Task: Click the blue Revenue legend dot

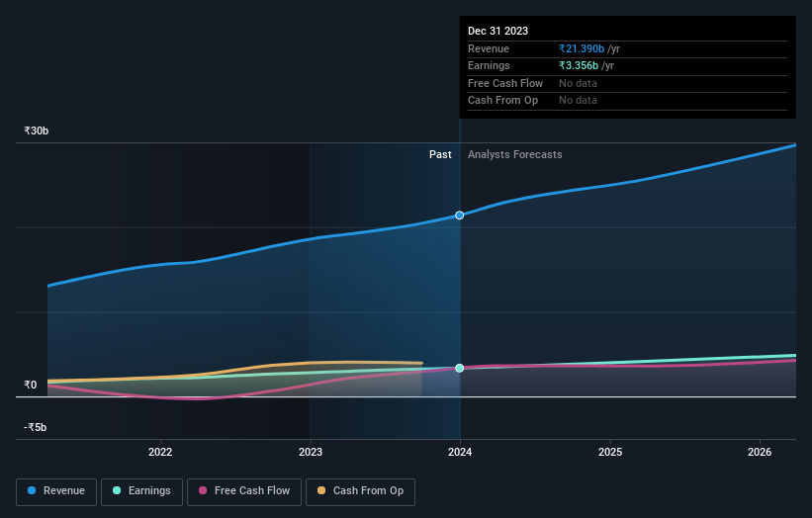Action: coord(32,490)
